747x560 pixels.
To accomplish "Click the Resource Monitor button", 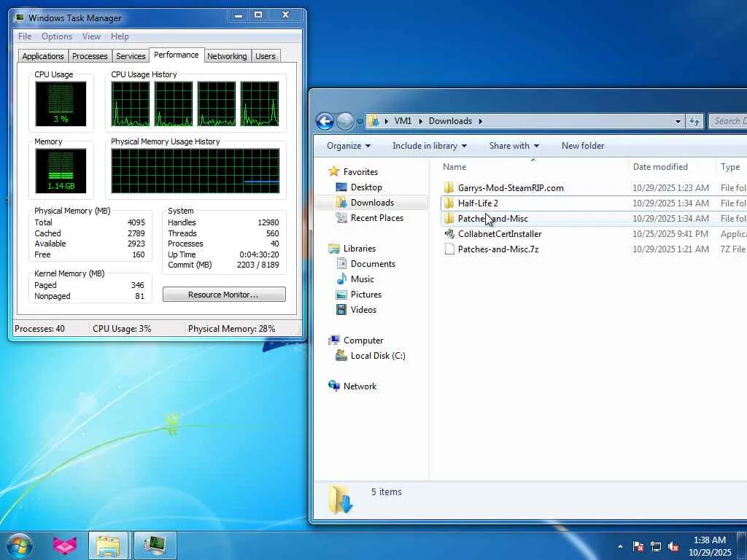I will tap(224, 295).
